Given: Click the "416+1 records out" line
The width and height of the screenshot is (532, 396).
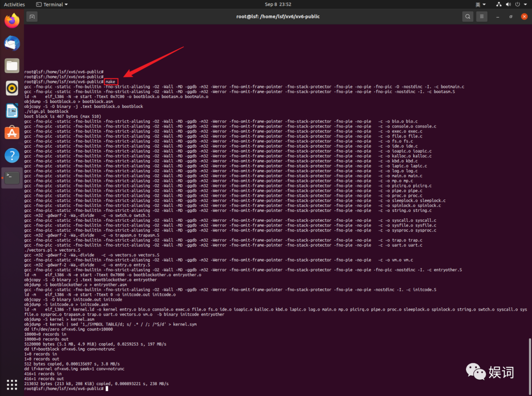Looking at the screenshot, I should tap(44, 379).
